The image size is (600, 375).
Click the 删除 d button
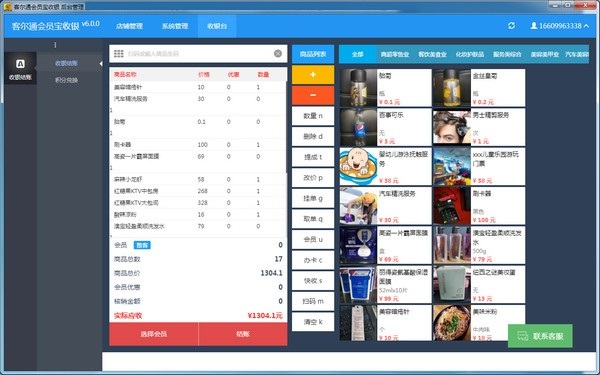pyautogui.click(x=313, y=137)
